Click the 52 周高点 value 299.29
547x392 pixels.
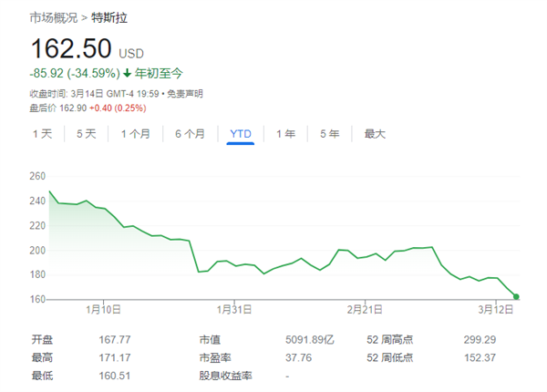pyautogui.click(x=480, y=340)
